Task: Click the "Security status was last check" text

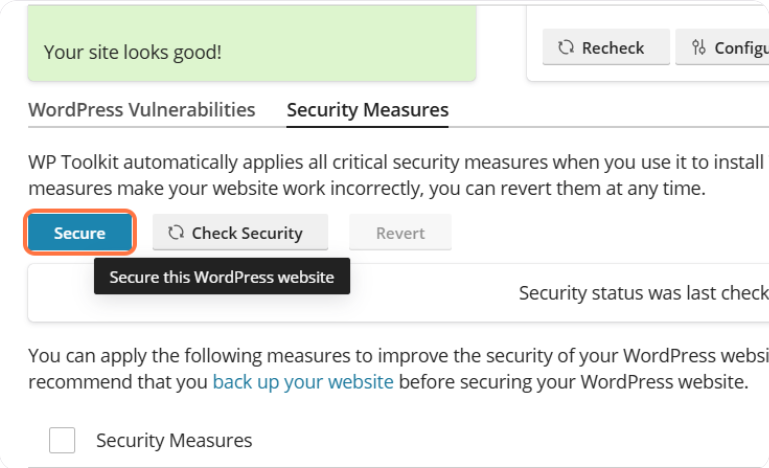Action: pyautogui.click(x=642, y=293)
